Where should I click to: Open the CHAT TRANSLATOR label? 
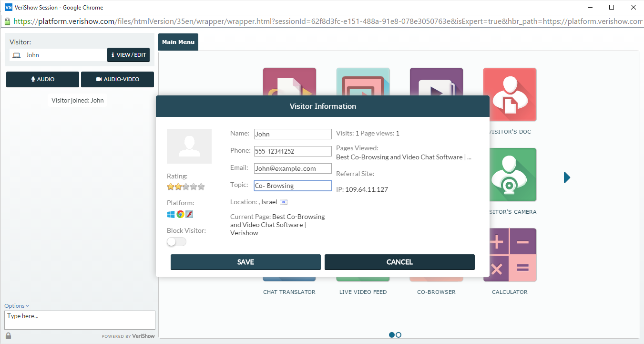click(x=289, y=292)
